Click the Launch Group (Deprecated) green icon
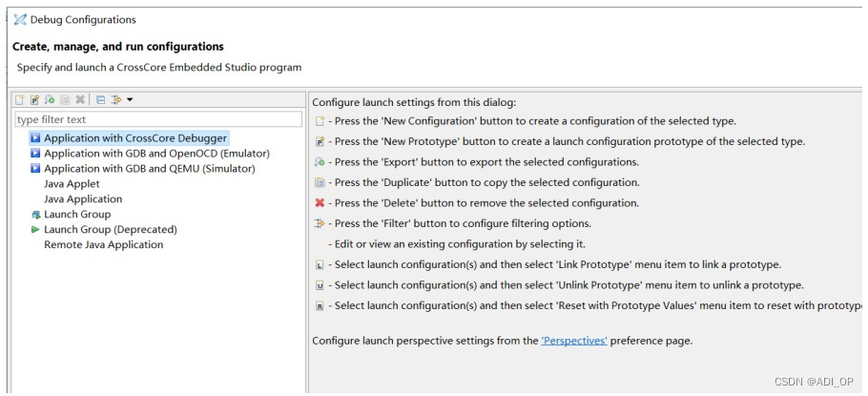Viewport: 868px width, 396px height. click(x=35, y=229)
